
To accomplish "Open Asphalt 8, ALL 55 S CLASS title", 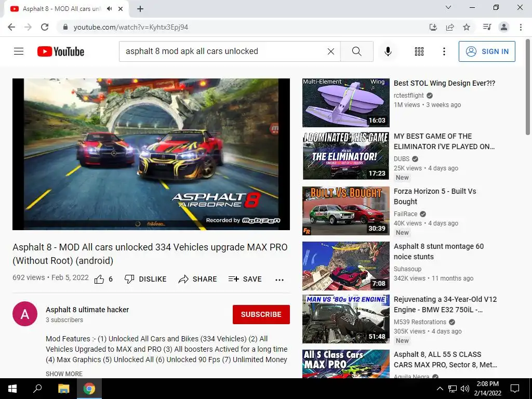I will coord(445,360).
